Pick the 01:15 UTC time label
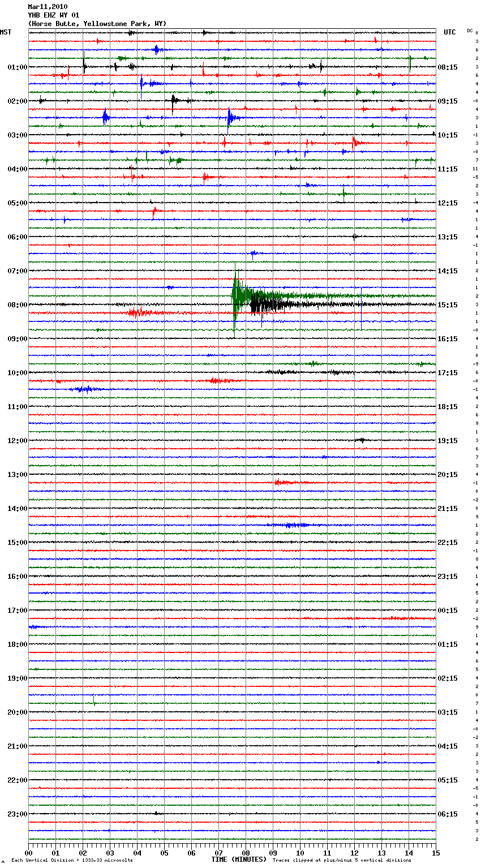The height and width of the screenshot is (868, 481). 448,644
